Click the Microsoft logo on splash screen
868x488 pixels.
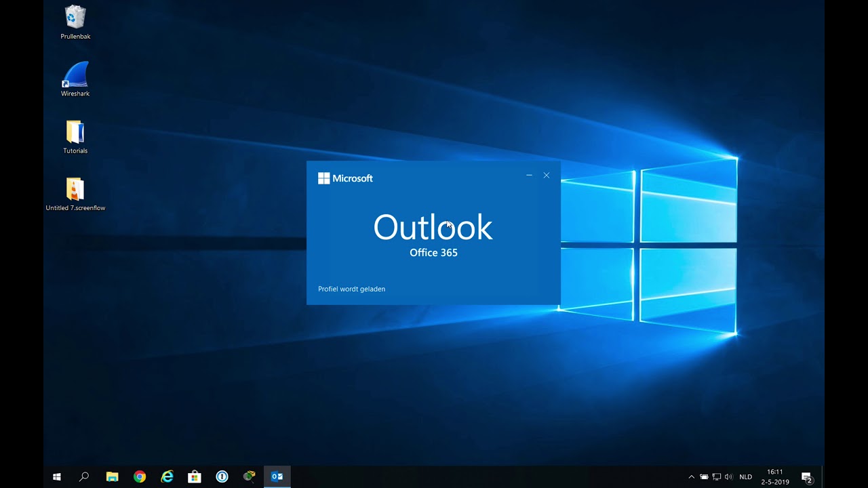[x=345, y=178]
